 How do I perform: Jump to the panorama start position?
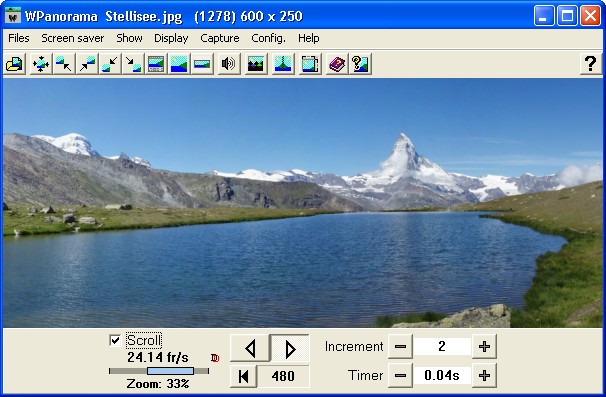coord(243,376)
